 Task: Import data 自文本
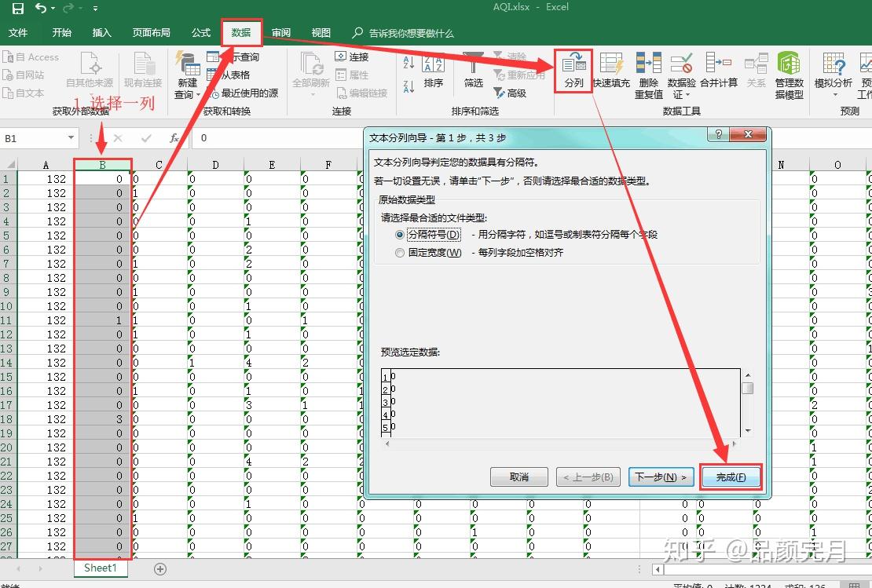click(x=24, y=93)
